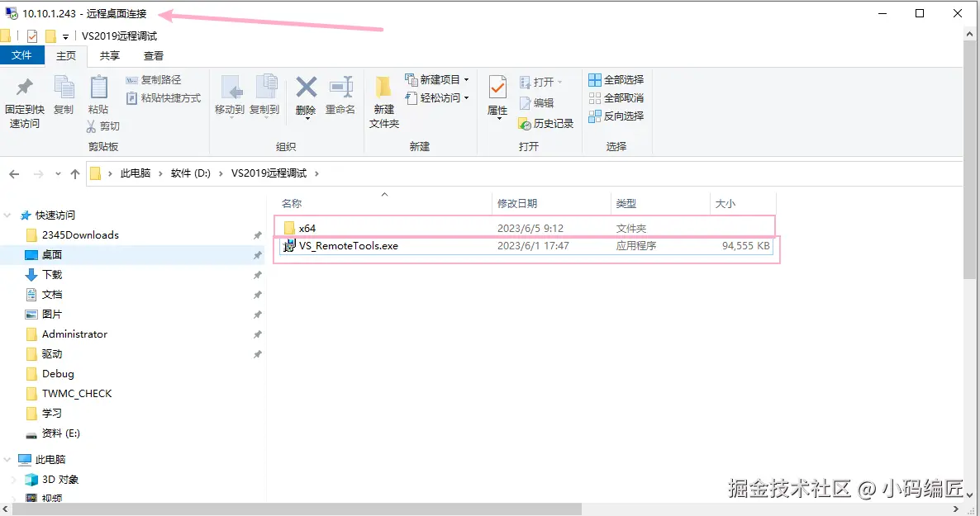Click the New folder (新建文件夹) icon
The image size is (980, 516).
coord(383,88)
